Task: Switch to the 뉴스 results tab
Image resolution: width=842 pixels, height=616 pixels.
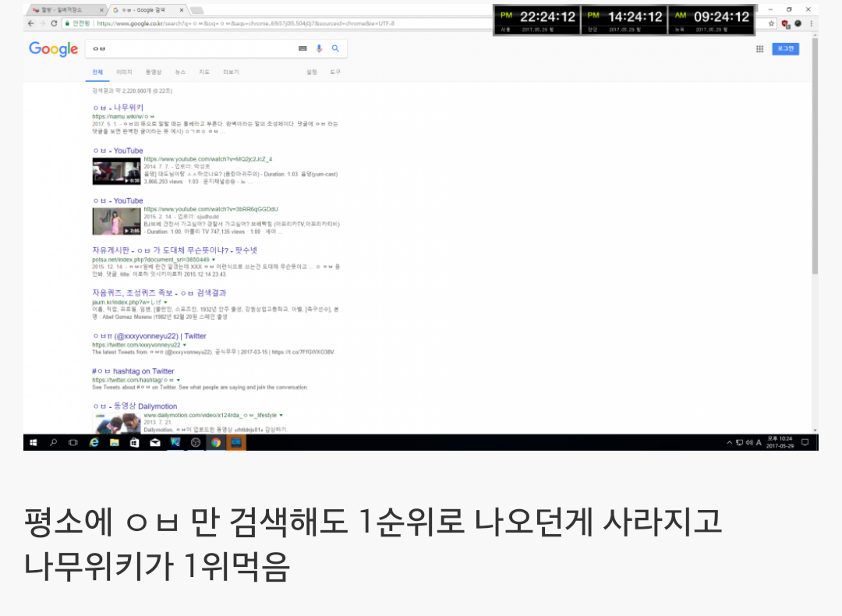Action: [x=180, y=72]
